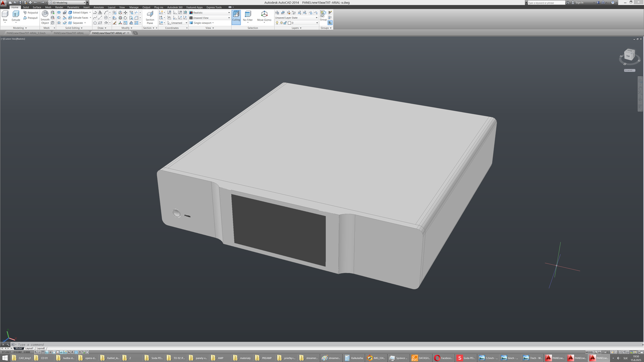Click the Polysolid tool
The image size is (644, 362).
[x=30, y=13]
